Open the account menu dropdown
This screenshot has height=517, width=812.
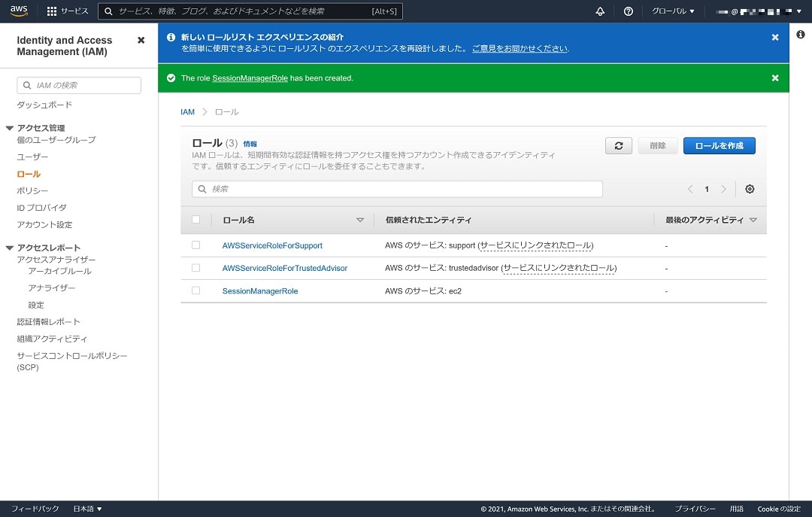pos(758,11)
